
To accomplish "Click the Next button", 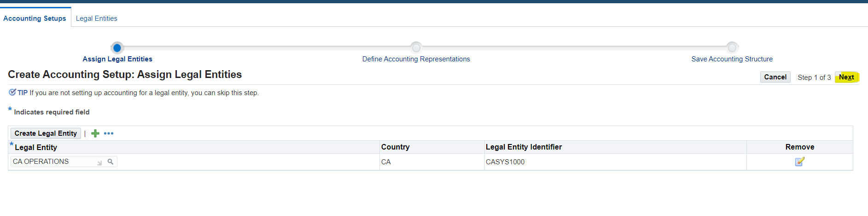I will (846, 77).
